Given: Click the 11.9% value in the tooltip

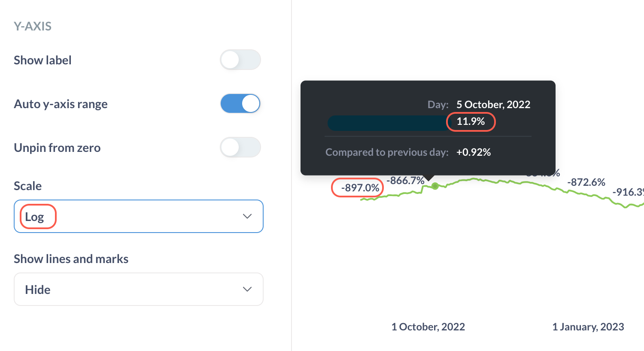Looking at the screenshot, I should (471, 122).
